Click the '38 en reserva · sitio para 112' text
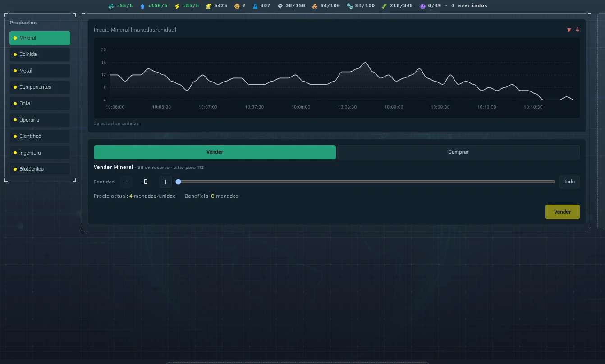The width and height of the screenshot is (605, 364). (170, 168)
